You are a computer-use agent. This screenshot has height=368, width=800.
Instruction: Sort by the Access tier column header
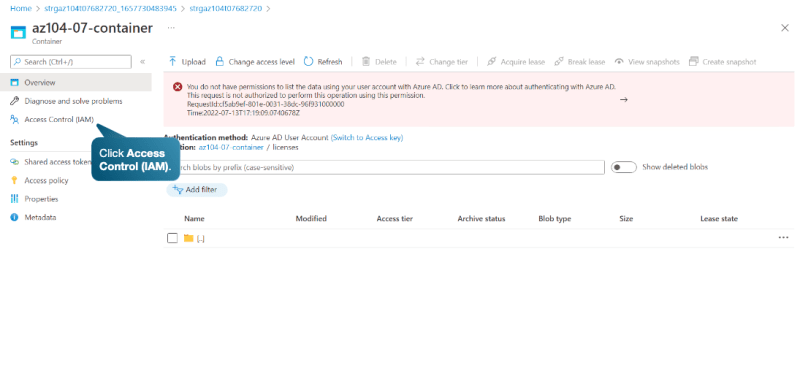[x=395, y=218]
